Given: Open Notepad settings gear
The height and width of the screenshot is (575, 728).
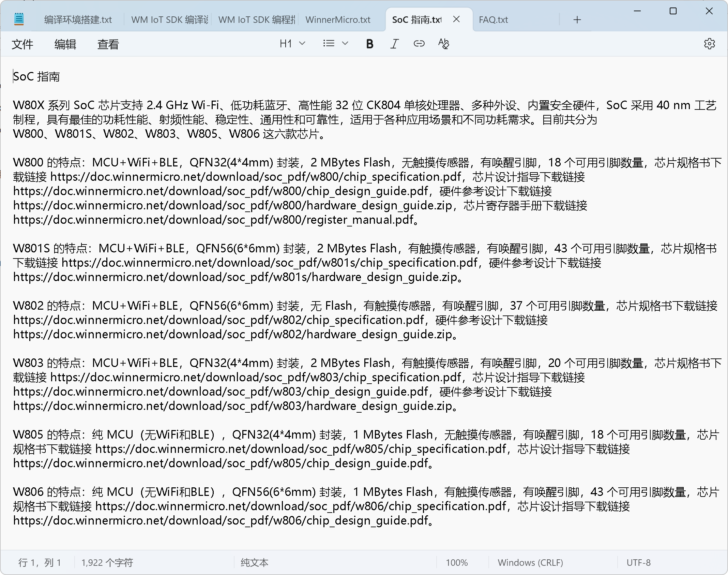Looking at the screenshot, I should pos(709,44).
